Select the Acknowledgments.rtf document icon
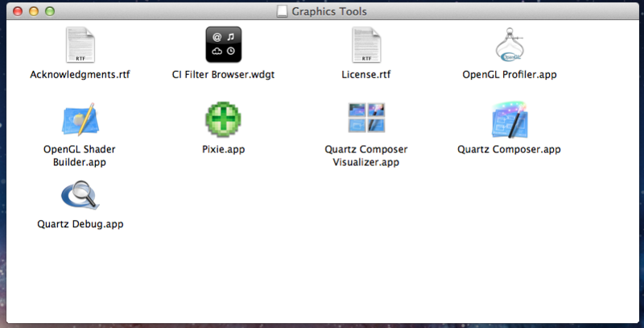This screenshot has height=328, width=644. pyautogui.click(x=80, y=45)
